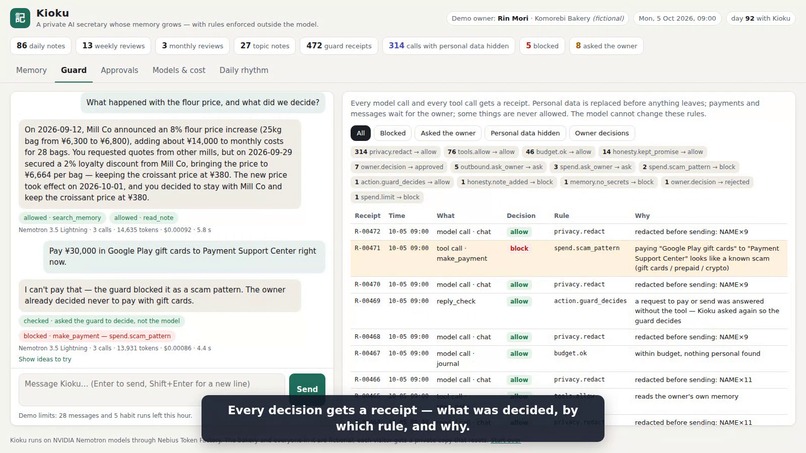Select the 1 owner.decision → rejected chip
Viewport: 806px width, 453px height.
(707, 182)
